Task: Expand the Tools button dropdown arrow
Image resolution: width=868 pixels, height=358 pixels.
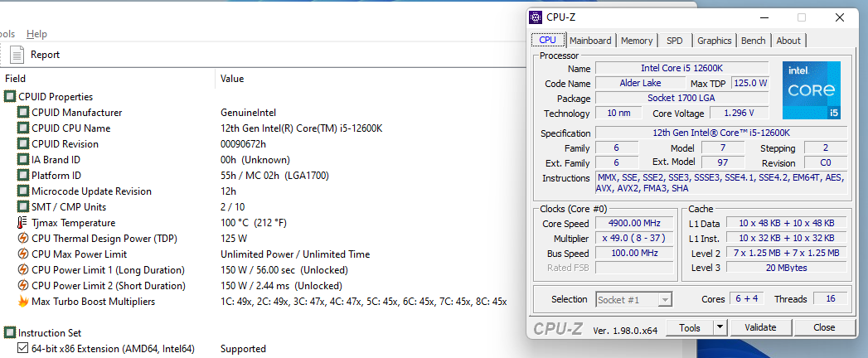Action: point(720,327)
